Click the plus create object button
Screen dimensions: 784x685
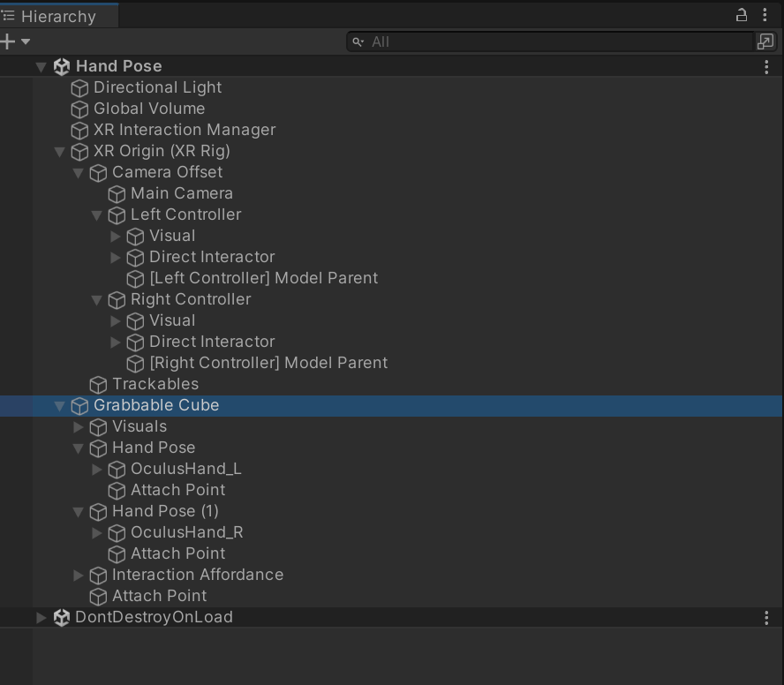point(7,41)
